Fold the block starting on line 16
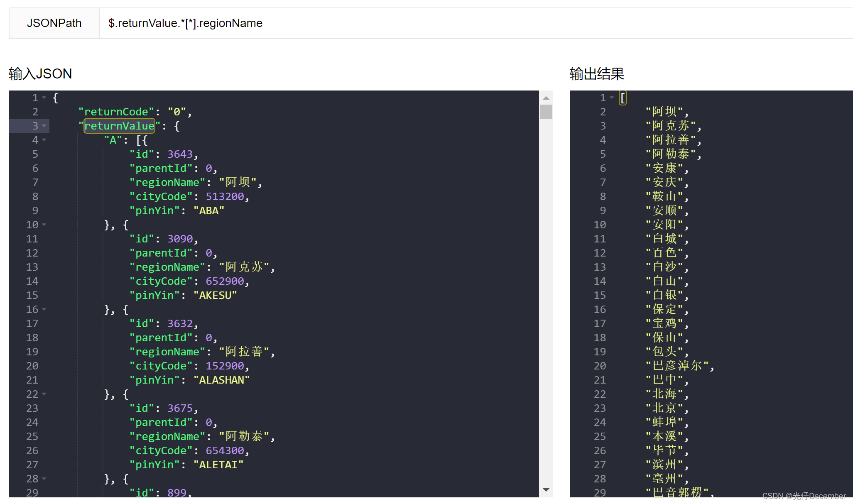This screenshot has width=853, height=504. [44, 309]
